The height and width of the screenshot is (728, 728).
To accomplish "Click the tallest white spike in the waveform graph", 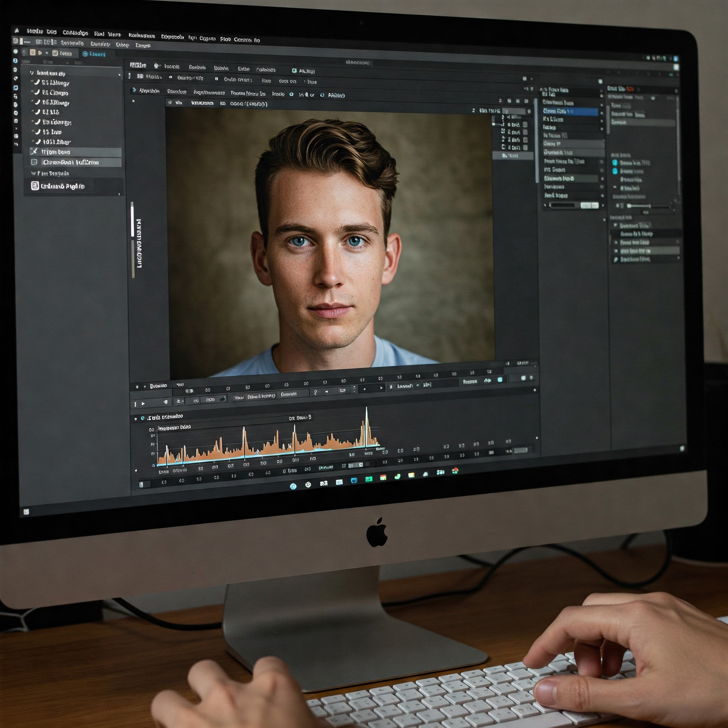I will (366, 427).
